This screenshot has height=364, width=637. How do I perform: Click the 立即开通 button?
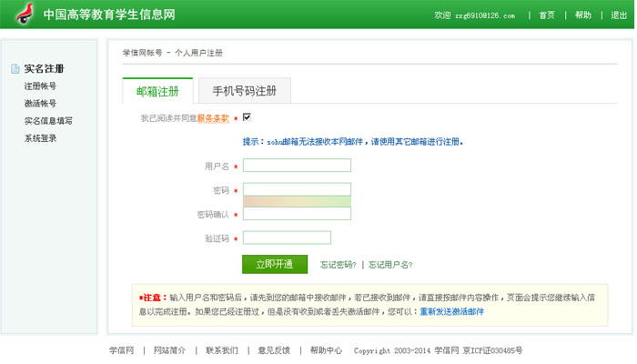(275, 264)
